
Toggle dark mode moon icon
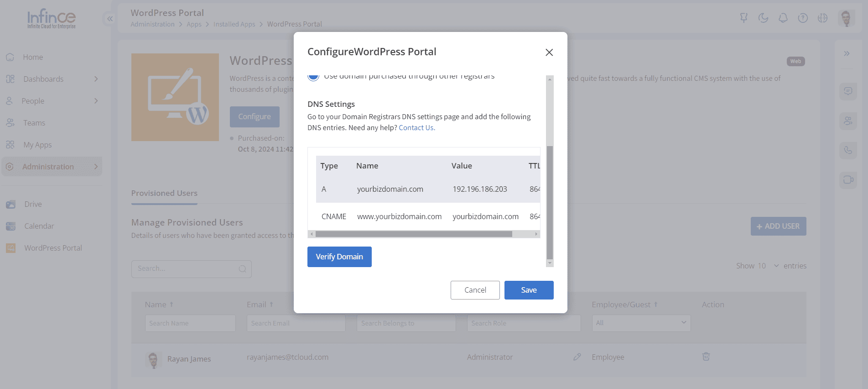point(763,18)
